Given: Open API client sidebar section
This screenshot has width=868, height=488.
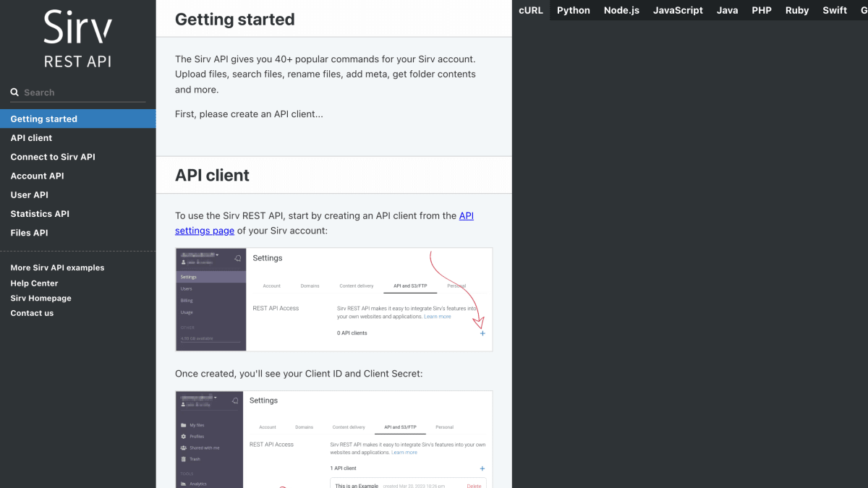Looking at the screenshot, I should coord(77,137).
